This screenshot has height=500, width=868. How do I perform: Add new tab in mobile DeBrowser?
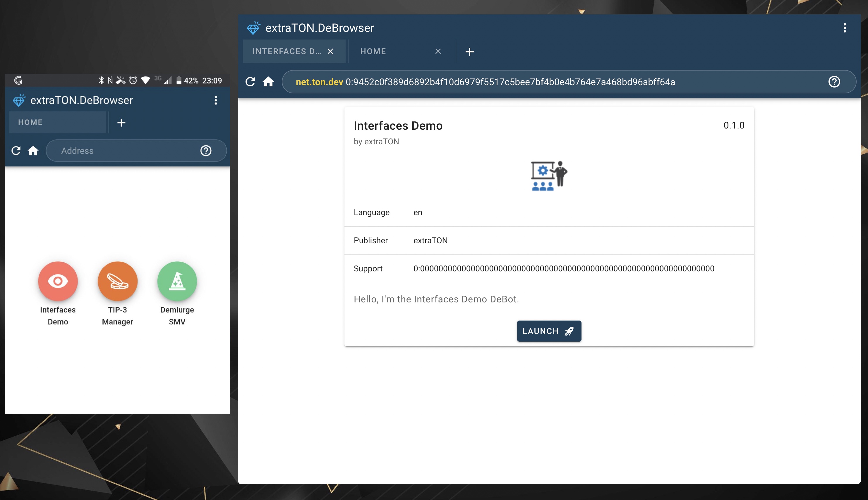[x=121, y=123]
